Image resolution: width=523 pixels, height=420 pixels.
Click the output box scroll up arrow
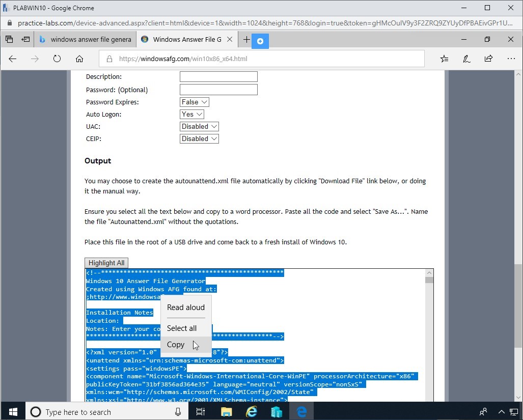[429, 273]
